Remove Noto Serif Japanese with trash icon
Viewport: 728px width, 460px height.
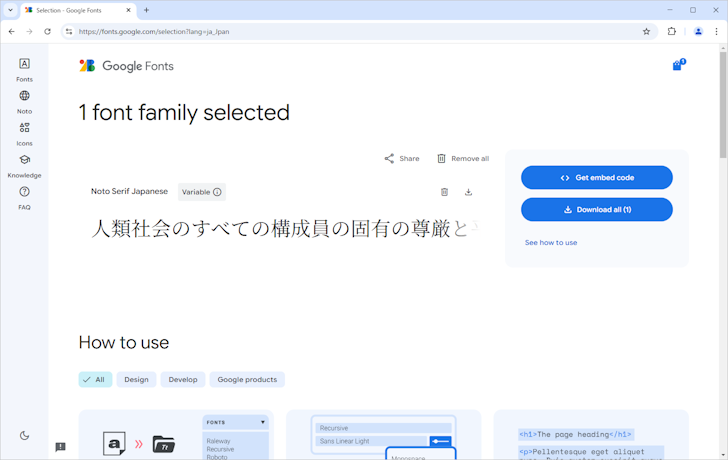(444, 192)
